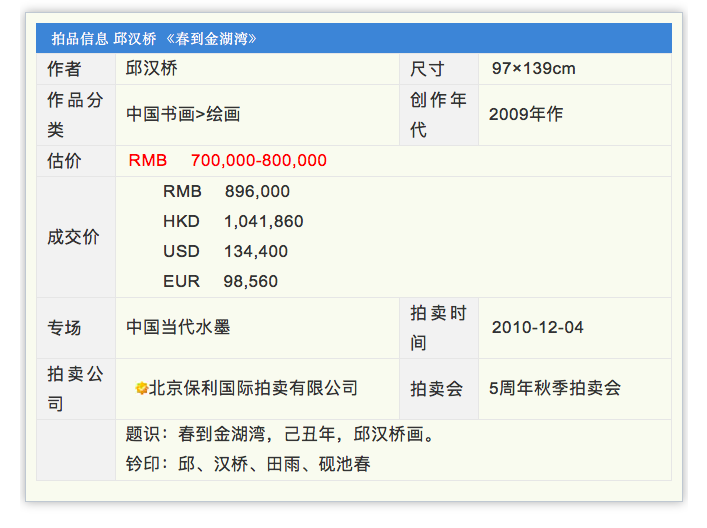Click the 拍卖会 label cell
The height and width of the screenshot is (528, 707).
[439, 389]
